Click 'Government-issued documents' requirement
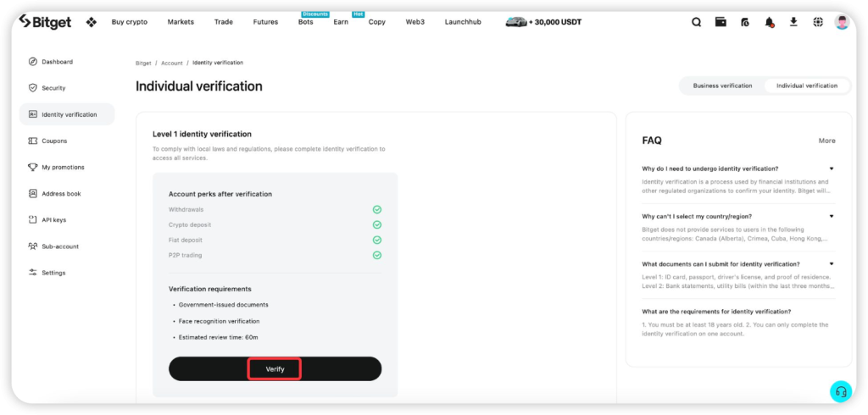This screenshot has height=415, width=868. [224, 305]
